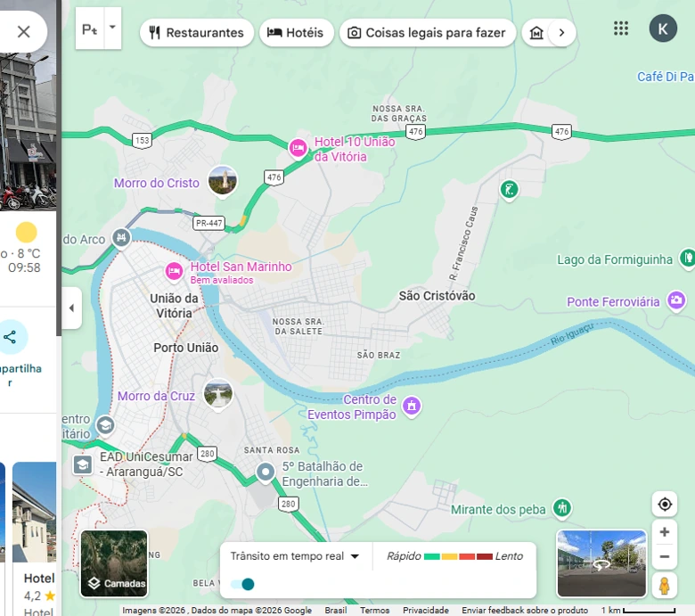Click the input tools Pt button
Screen dimensions: 695x616
(90, 29)
